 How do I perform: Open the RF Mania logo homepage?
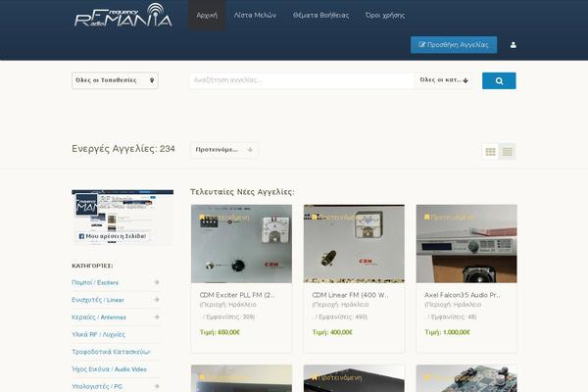123,16
